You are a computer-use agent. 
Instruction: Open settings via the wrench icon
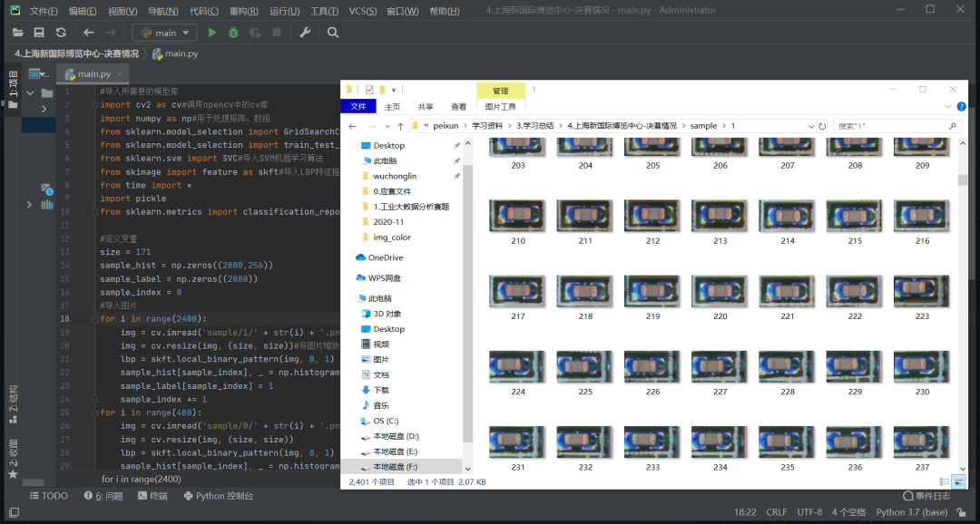click(x=305, y=33)
